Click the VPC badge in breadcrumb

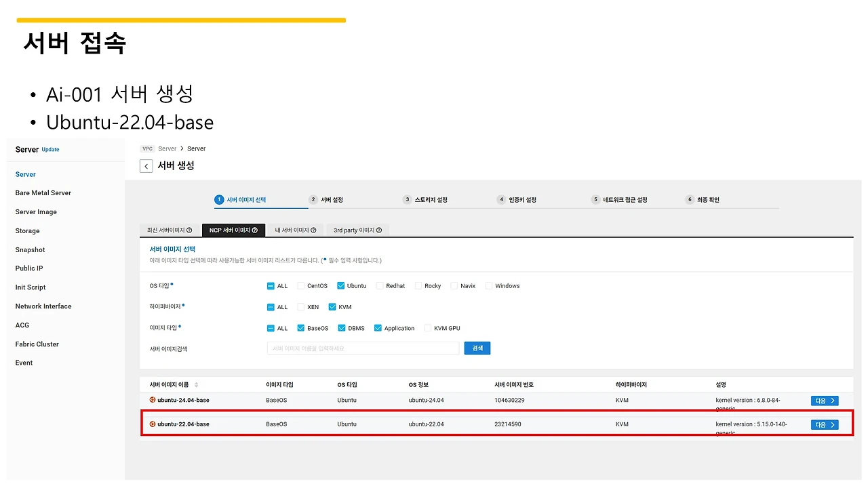pyautogui.click(x=147, y=148)
